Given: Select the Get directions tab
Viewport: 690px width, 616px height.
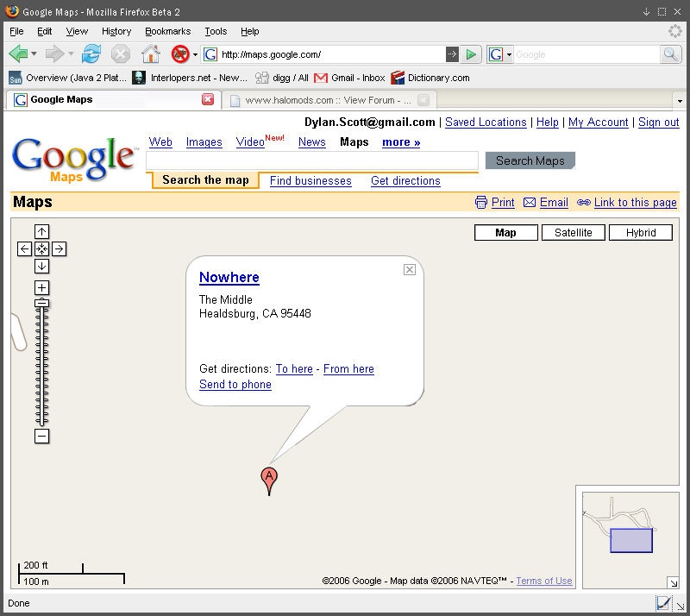Looking at the screenshot, I should click(x=405, y=180).
